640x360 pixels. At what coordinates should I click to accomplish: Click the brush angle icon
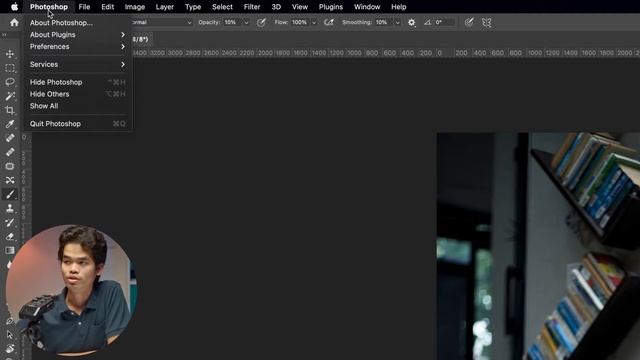coord(427,22)
